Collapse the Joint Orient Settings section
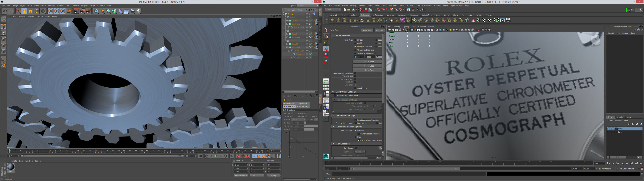This screenshot has height=181, width=644. [333, 92]
